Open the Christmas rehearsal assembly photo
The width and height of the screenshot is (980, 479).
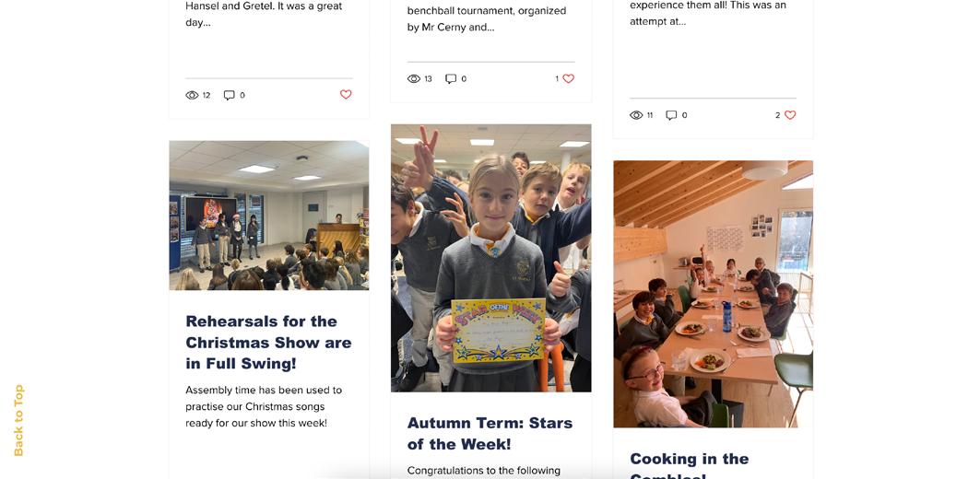tap(269, 216)
